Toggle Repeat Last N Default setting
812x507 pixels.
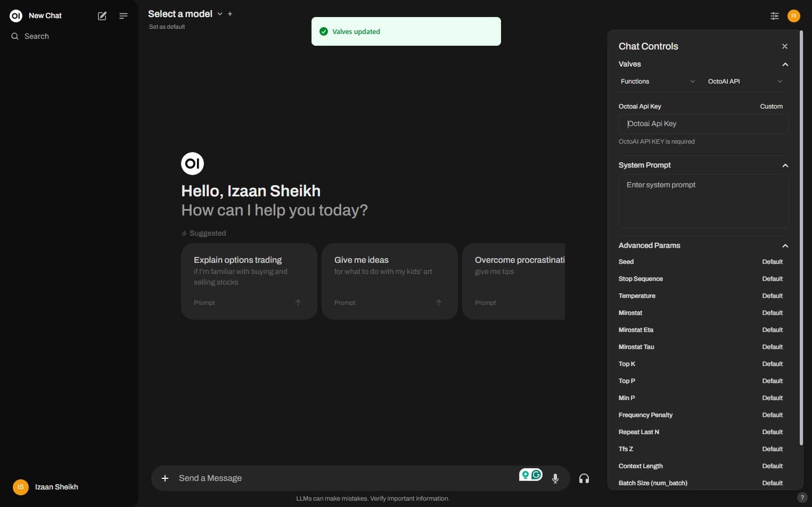pyautogui.click(x=772, y=432)
